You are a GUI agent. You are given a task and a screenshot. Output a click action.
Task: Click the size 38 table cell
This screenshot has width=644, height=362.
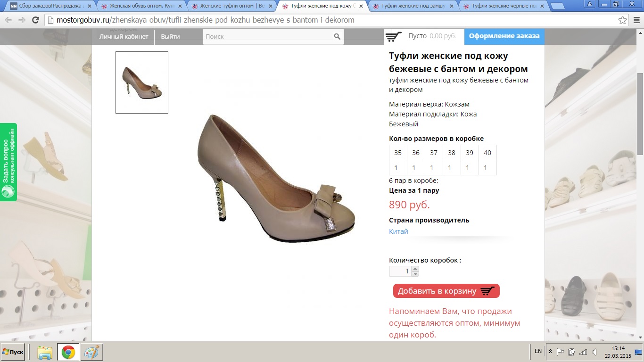pyautogui.click(x=452, y=153)
